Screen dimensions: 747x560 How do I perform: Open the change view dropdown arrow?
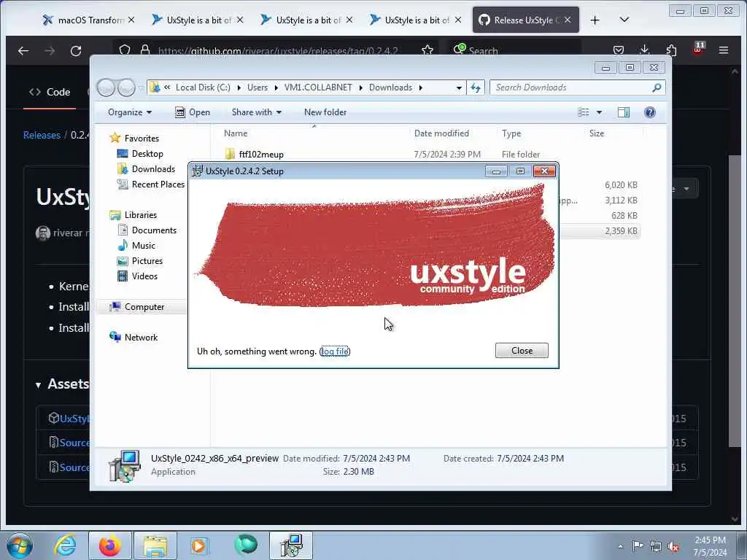tap(600, 112)
